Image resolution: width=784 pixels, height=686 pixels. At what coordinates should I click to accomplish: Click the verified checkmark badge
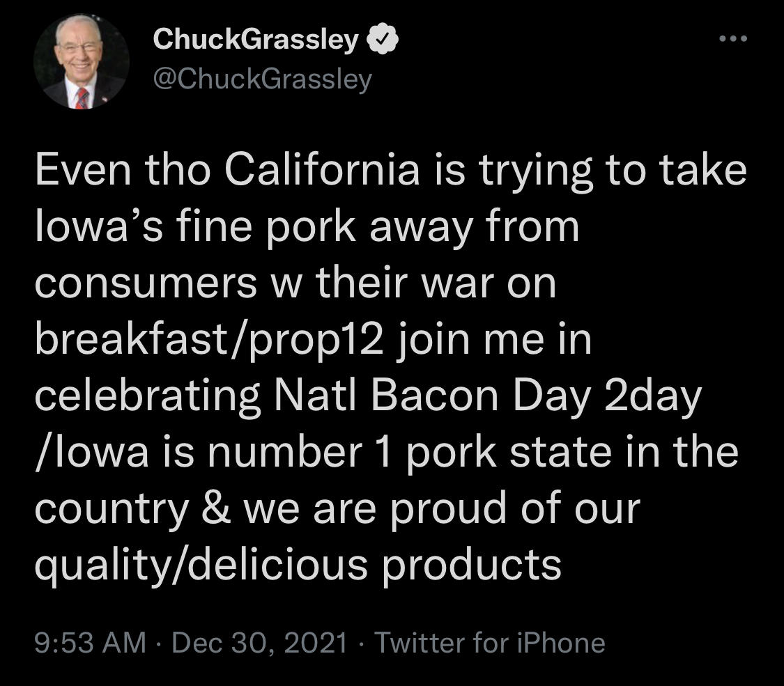381,42
